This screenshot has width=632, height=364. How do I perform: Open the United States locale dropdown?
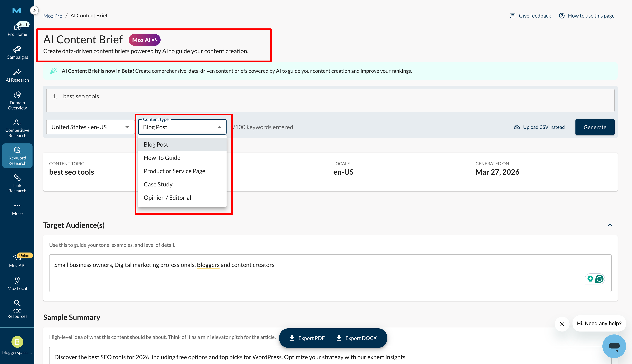(x=90, y=127)
